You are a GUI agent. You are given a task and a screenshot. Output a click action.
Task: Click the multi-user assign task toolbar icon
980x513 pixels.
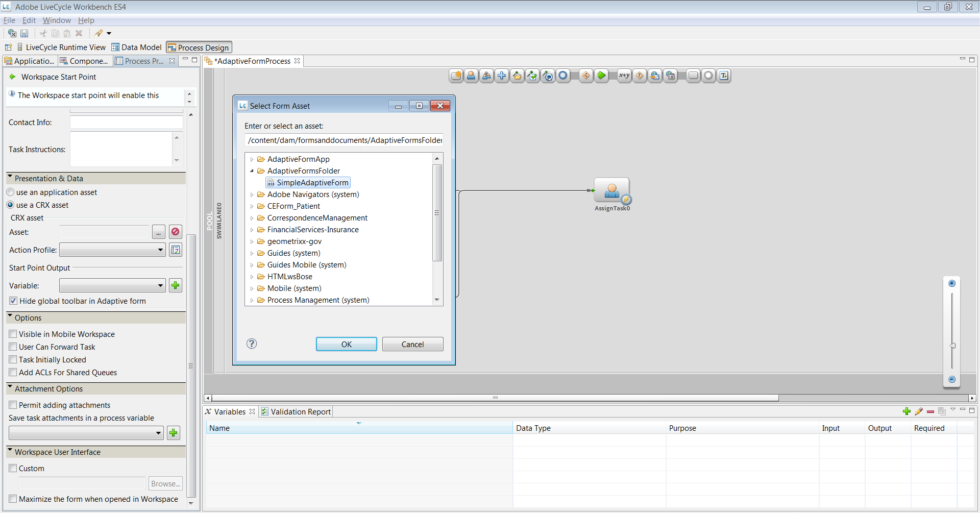pyautogui.click(x=486, y=76)
